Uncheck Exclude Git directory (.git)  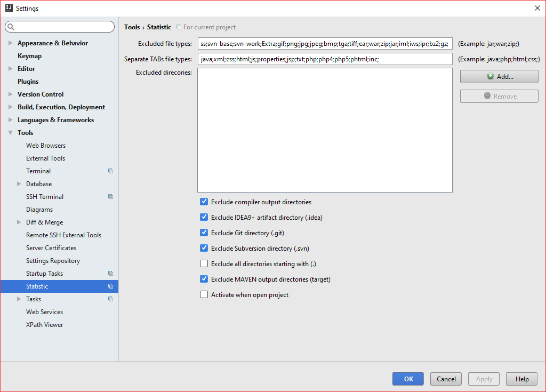click(x=204, y=233)
